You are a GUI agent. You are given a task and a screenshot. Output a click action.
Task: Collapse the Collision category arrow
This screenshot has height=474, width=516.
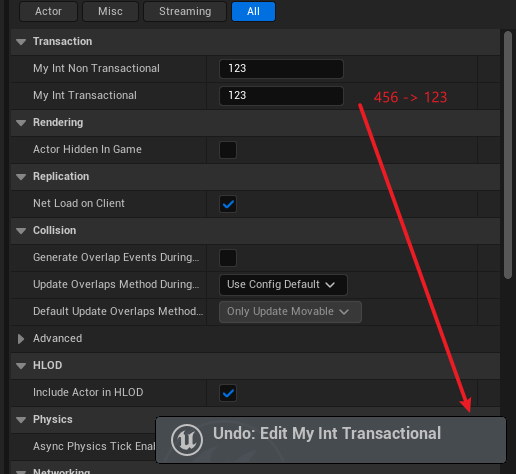coord(21,231)
